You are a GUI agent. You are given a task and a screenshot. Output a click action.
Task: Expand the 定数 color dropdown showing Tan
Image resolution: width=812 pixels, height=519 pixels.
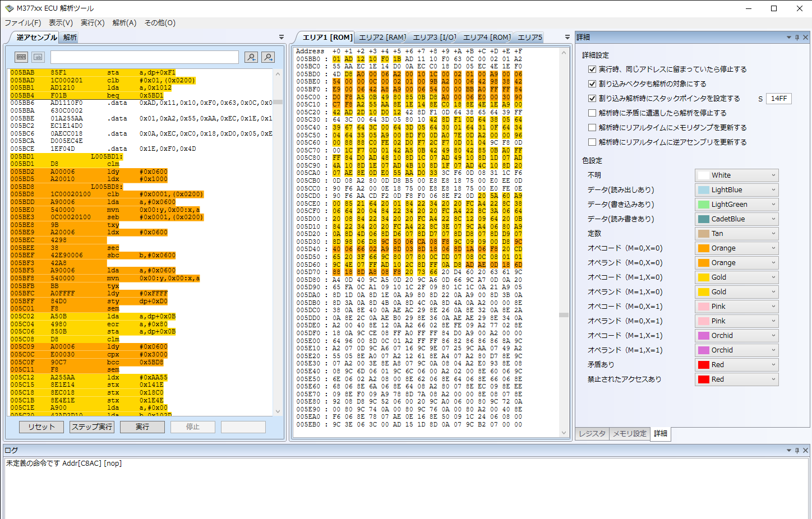pyautogui.click(x=736, y=234)
